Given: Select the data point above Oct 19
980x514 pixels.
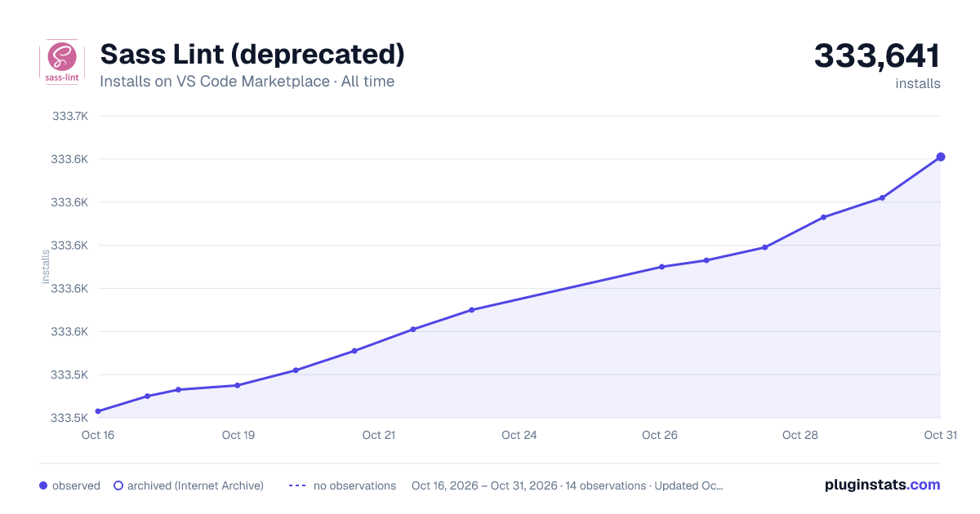Looking at the screenshot, I should click(237, 385).
